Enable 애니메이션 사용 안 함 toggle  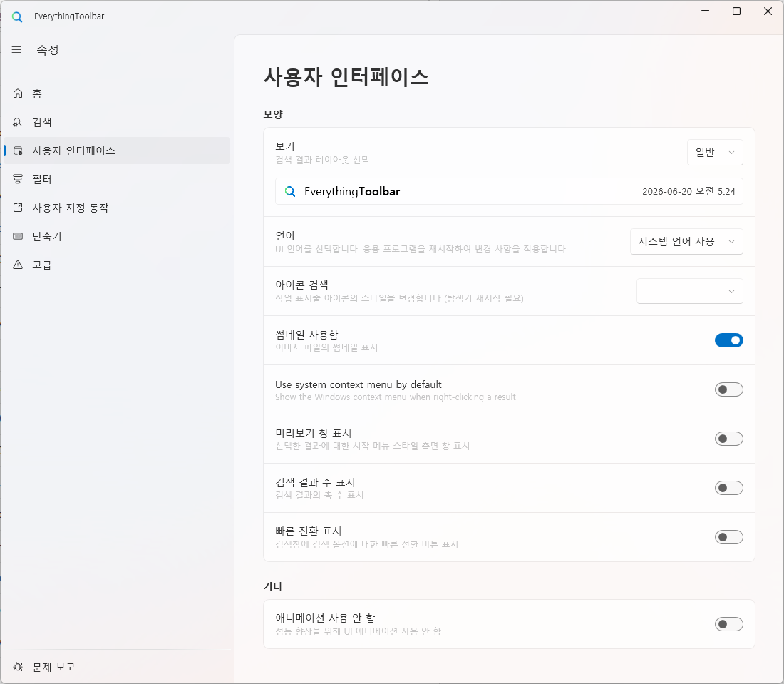pyautogui.click(x=728, y=624)
